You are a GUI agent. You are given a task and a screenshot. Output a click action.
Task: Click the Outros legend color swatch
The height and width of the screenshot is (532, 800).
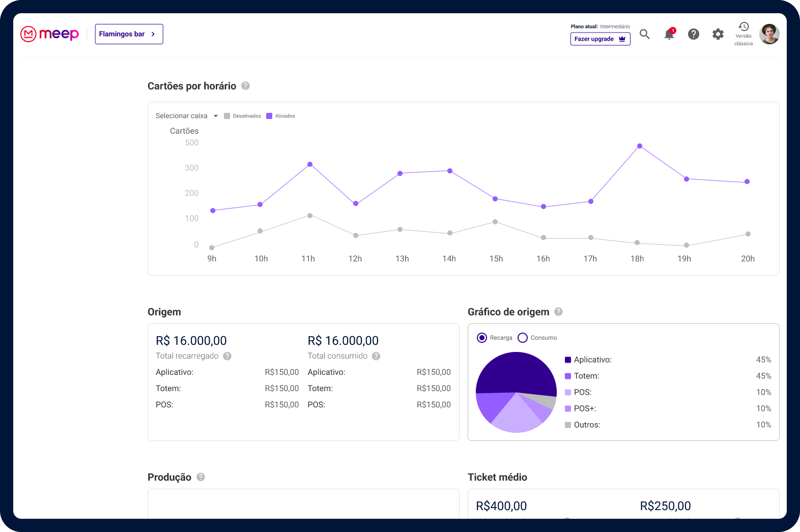pos(568,425)
